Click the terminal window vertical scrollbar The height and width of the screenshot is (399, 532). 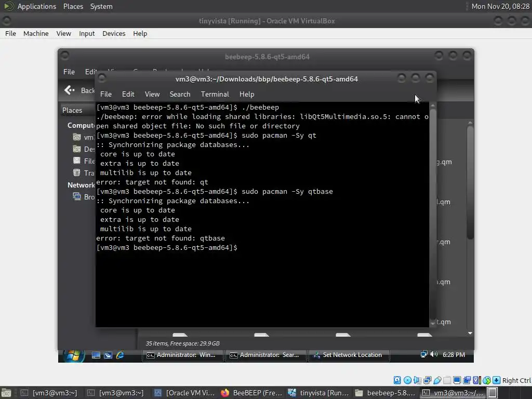coord(433,215)
